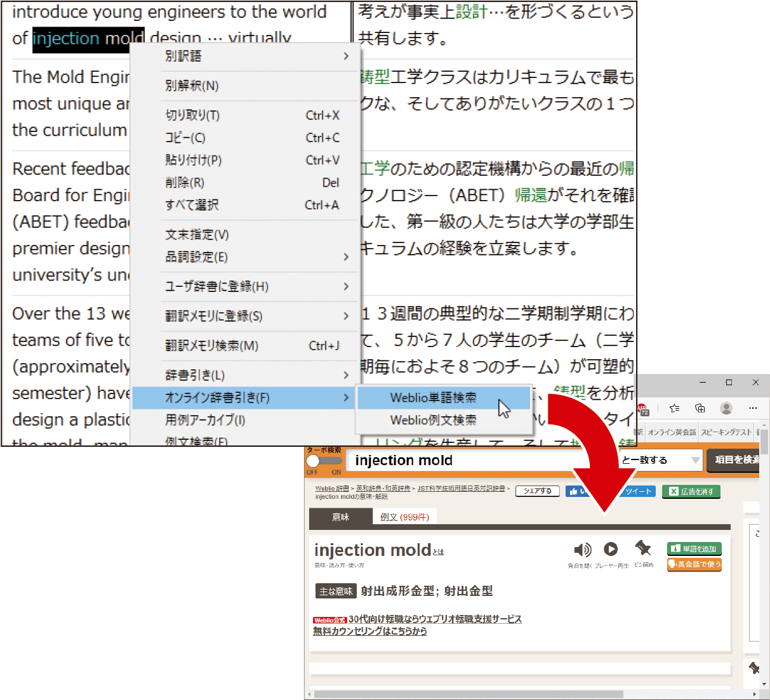770x700 pixels.
Task: Select Weblio単語検索 in the submenu
Action: [x=444, y=398]
